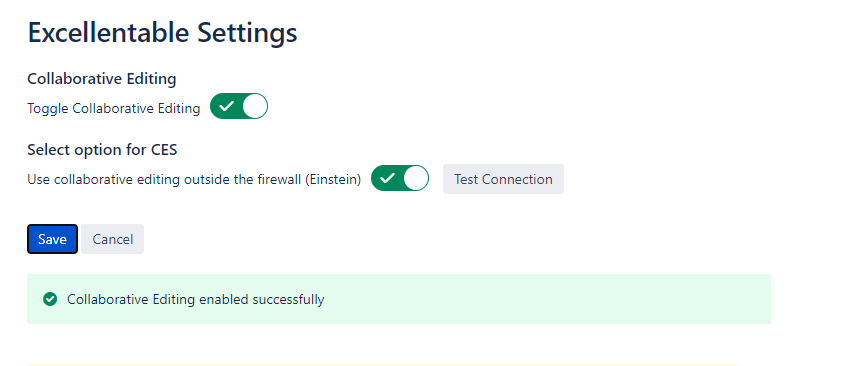Select the "Toggle Collaborative Editing" label text

pos(113,109)
